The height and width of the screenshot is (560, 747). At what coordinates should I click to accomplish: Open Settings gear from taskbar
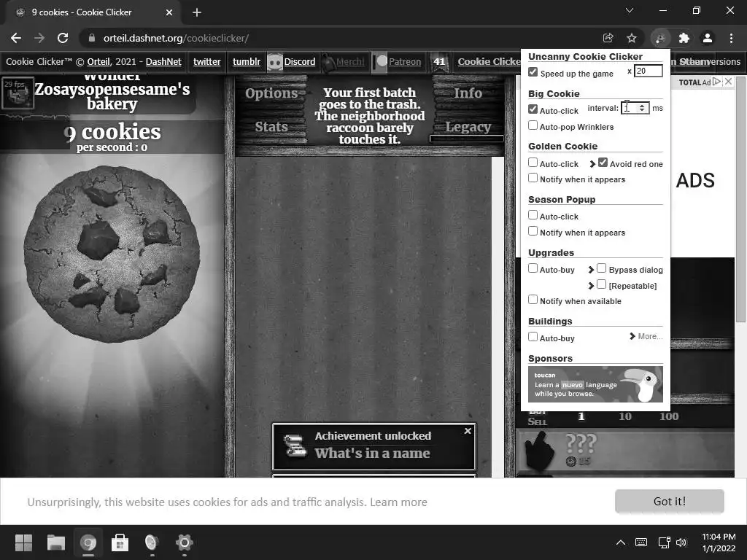pyautogui.click(x=185, y=542)
